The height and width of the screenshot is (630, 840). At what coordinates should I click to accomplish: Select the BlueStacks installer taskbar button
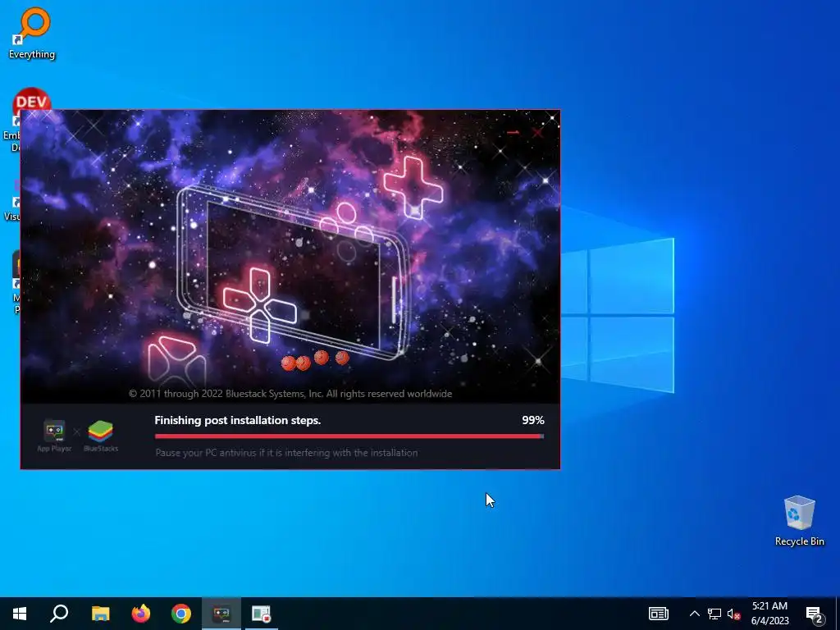[x=221, y=614]
